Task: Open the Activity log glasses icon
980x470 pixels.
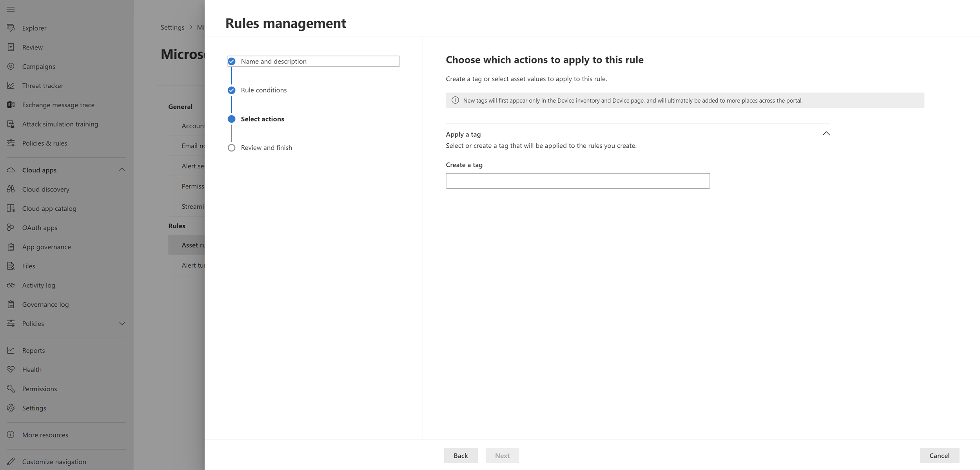Action: [x=11, y=285]
